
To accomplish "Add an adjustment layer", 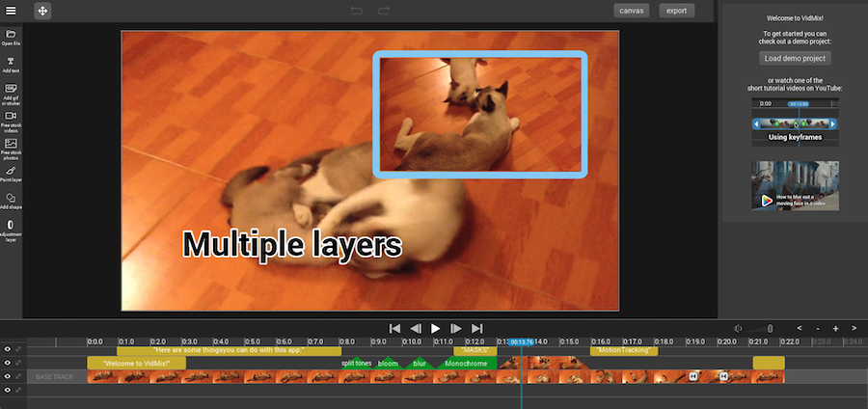I will pos(12,228).
